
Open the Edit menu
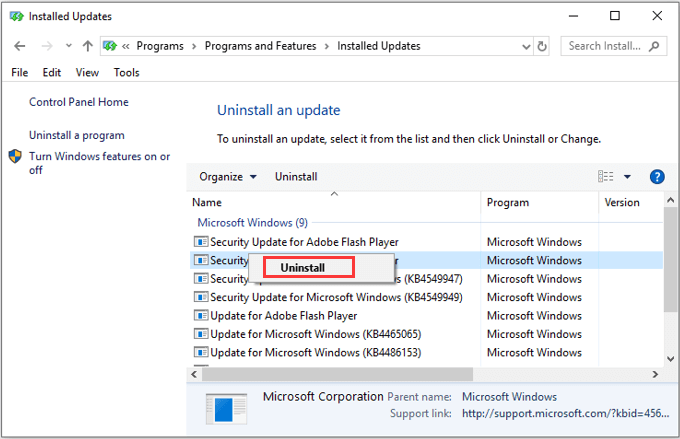click(x=52, y=72)
